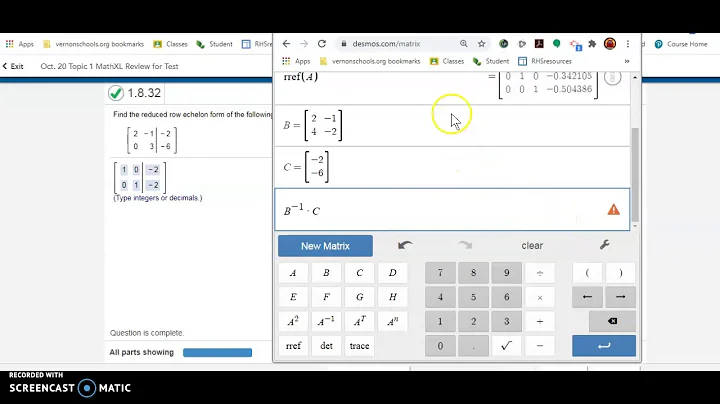Image resolution: width=720 pixels, height=404 pixels.
Task: Click the Desmos expression list scrollbar thumb
Action: coord(635,174)
